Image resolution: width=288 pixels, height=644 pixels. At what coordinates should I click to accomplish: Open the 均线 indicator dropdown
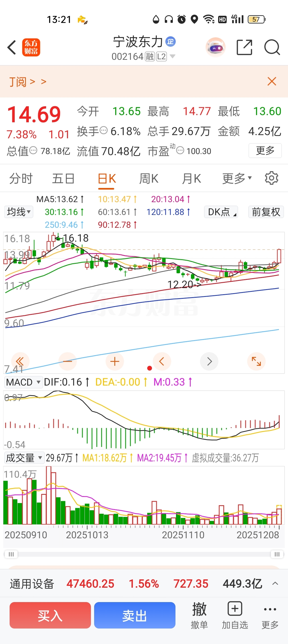click(19, 212)
